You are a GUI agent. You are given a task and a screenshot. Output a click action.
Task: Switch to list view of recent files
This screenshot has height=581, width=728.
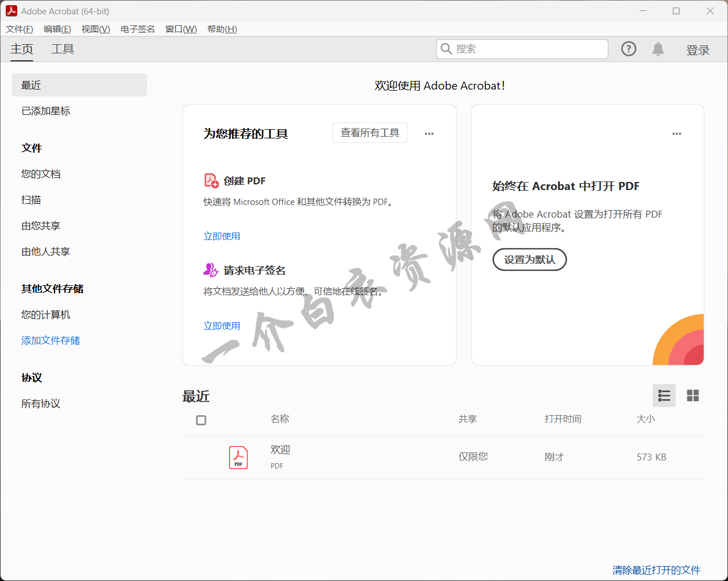pos(664,396)
